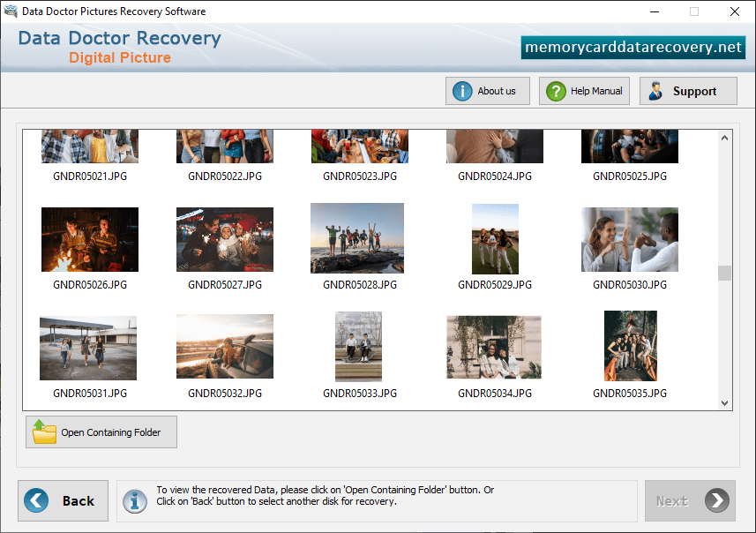Click the GNDR05021.JPG file name
This screenshot has height=533, width=756.
click(90, 176)
